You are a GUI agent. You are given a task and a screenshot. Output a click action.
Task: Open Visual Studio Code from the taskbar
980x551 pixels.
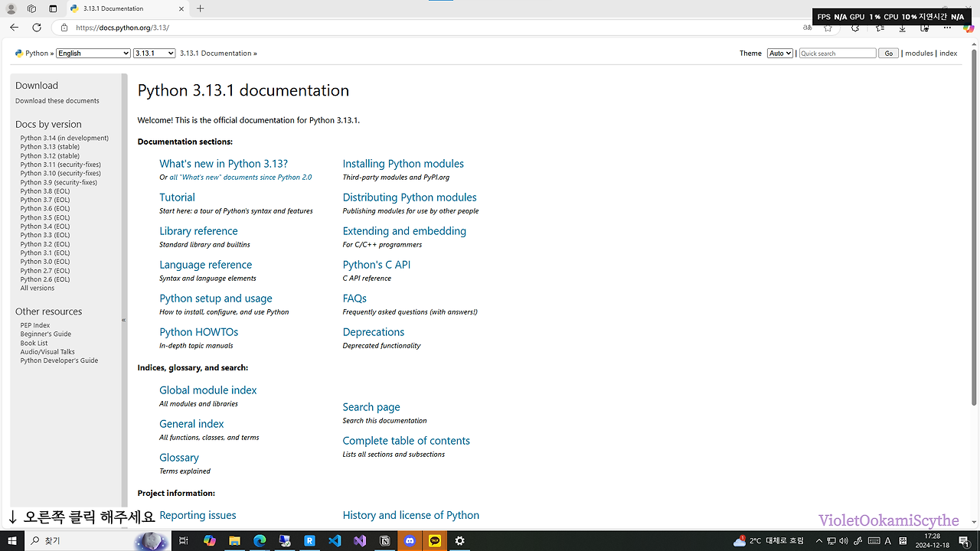(x=335, y=540)
